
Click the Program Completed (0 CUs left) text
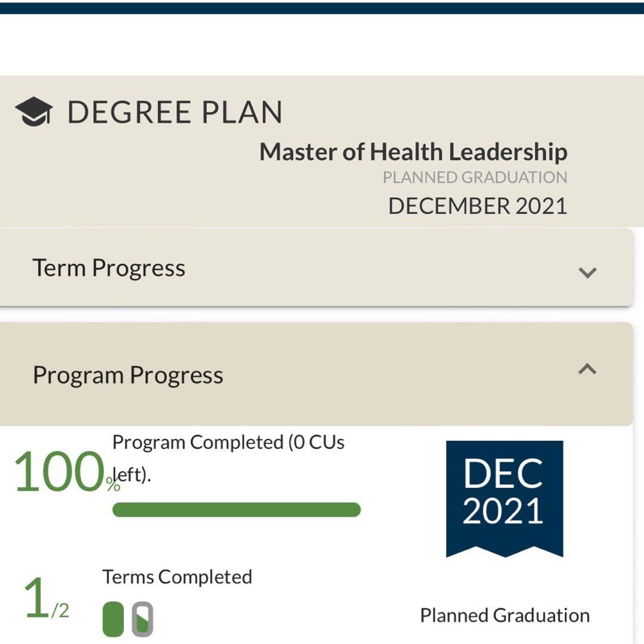click(x=228, y=443)
